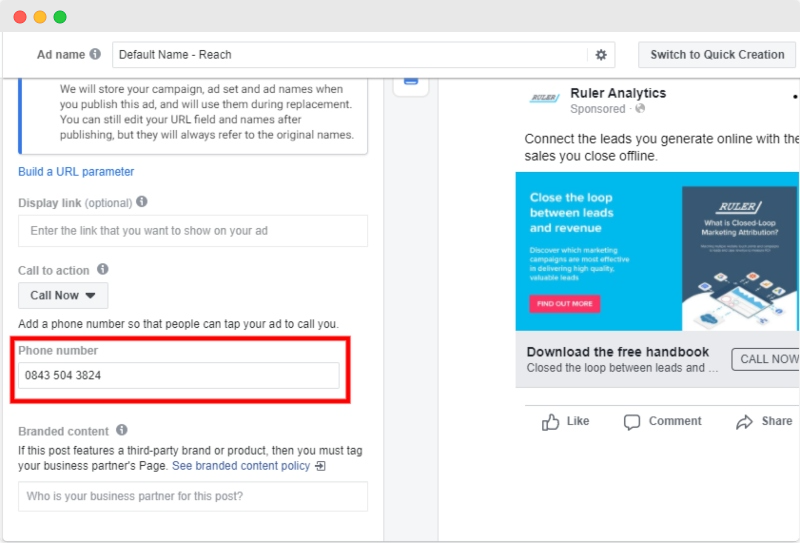Open the Call Now dropdown
This screenshot has width=800, height=543.
click(x=63, y=295)
